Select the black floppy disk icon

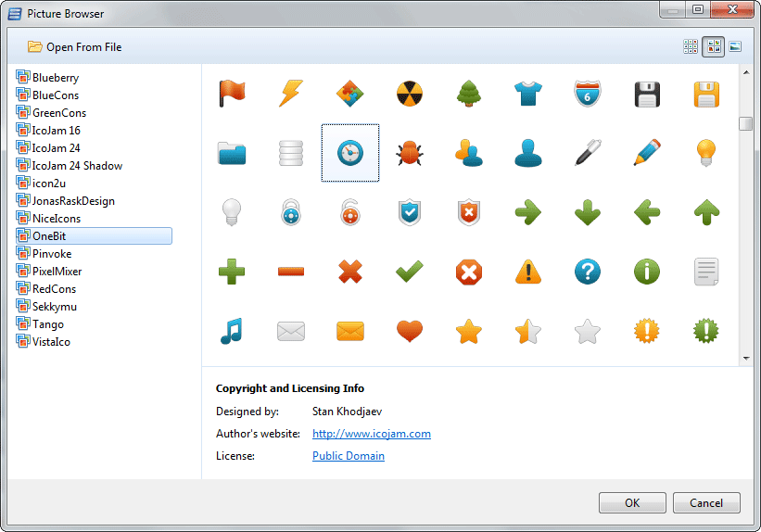pos(647,94)
